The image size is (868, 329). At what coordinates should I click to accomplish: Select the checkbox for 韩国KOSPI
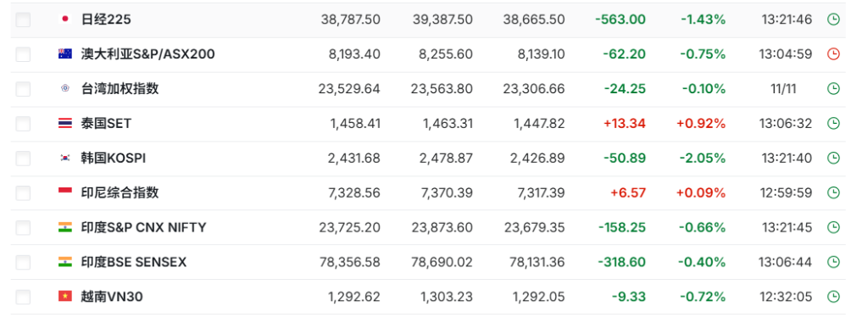coord(23,159)
